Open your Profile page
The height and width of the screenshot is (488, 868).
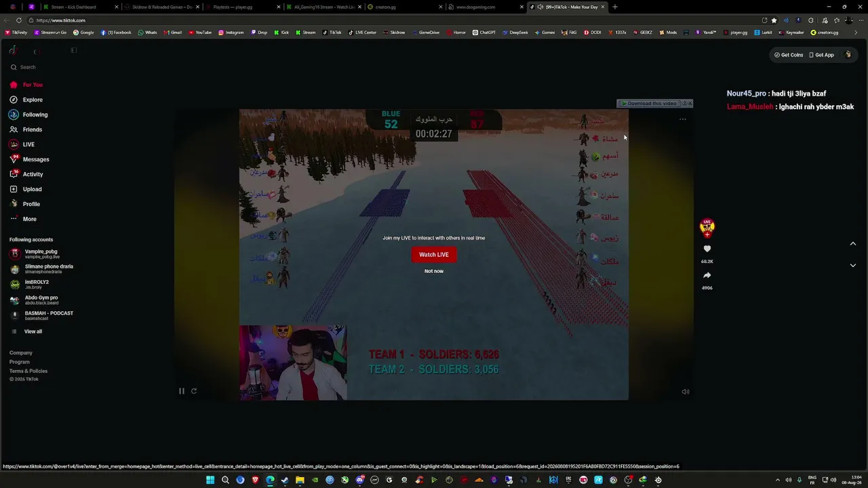pos(24,204)
